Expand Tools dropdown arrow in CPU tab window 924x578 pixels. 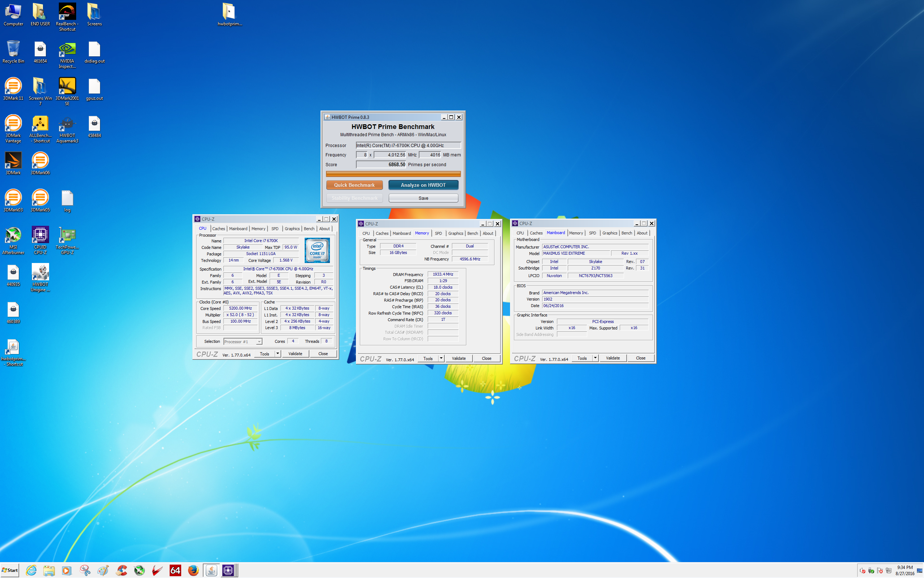(x=278, y=354)
